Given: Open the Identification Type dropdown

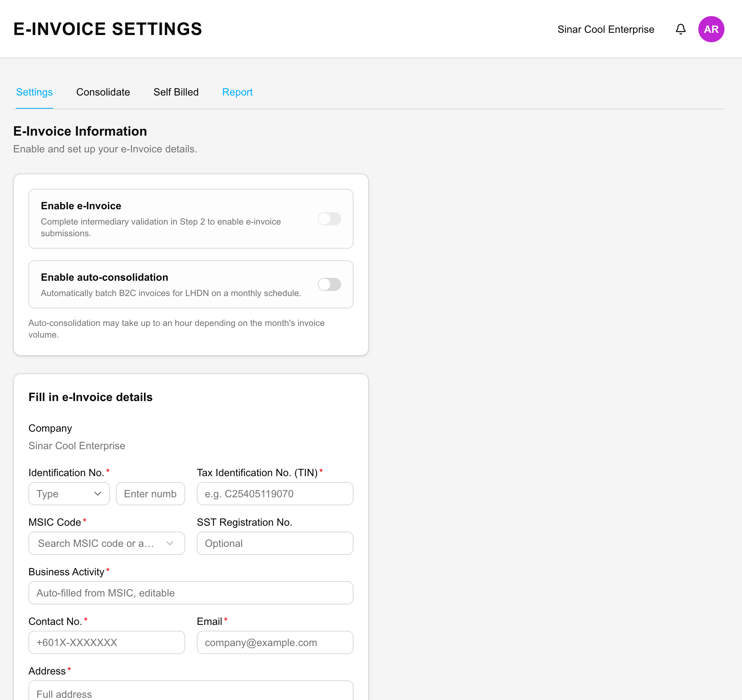Looking at the screenshot, I should tap(69, 494).
